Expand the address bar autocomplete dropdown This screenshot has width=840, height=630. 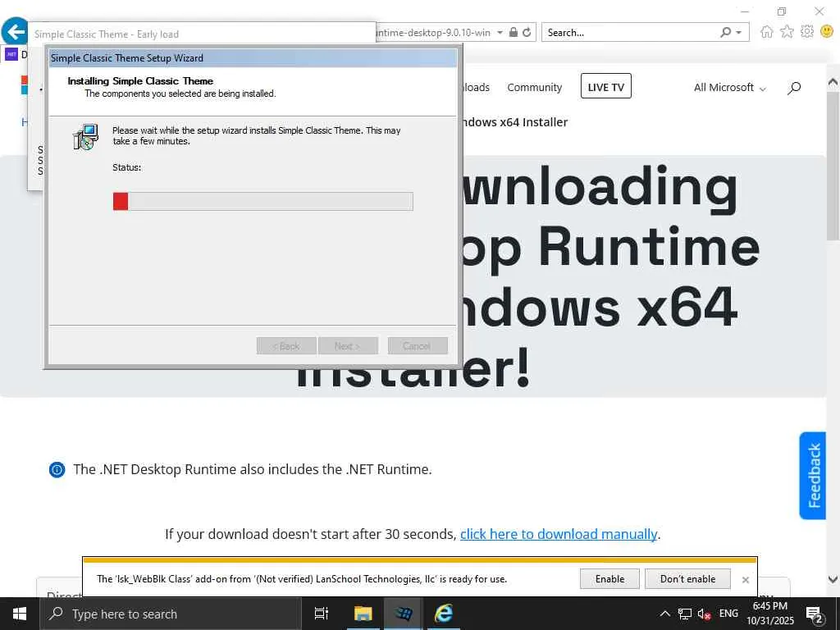[x=500, y=33]
